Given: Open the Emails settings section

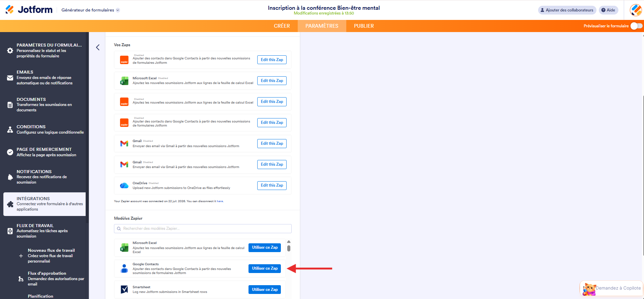Looking at the screenshot, I should coord(45,78).
